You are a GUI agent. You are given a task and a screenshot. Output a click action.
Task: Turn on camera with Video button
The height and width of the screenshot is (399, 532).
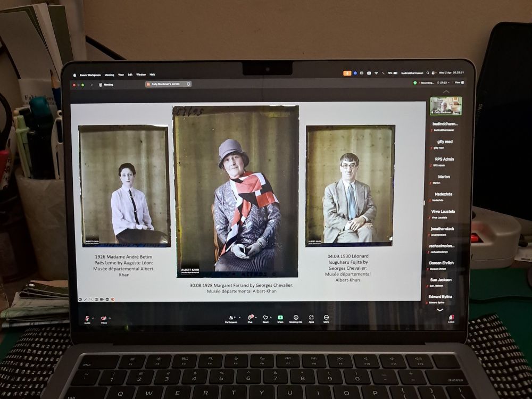point(104,319)
